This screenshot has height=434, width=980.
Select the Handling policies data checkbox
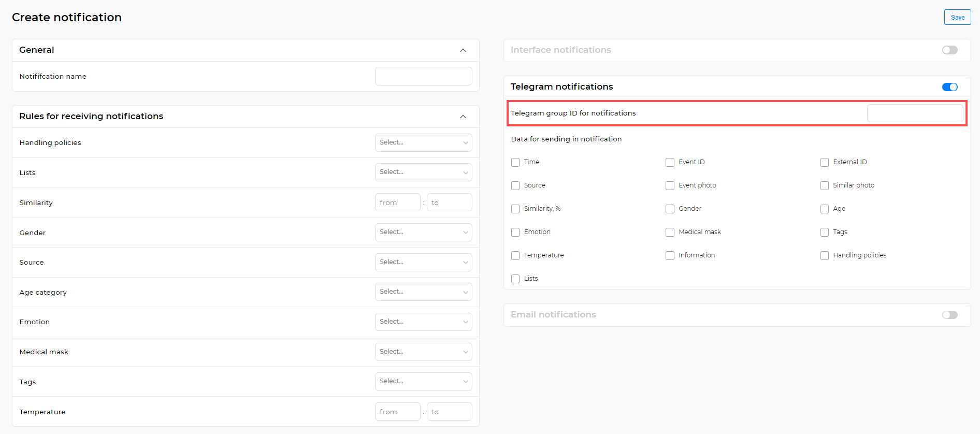pos(825,256)
